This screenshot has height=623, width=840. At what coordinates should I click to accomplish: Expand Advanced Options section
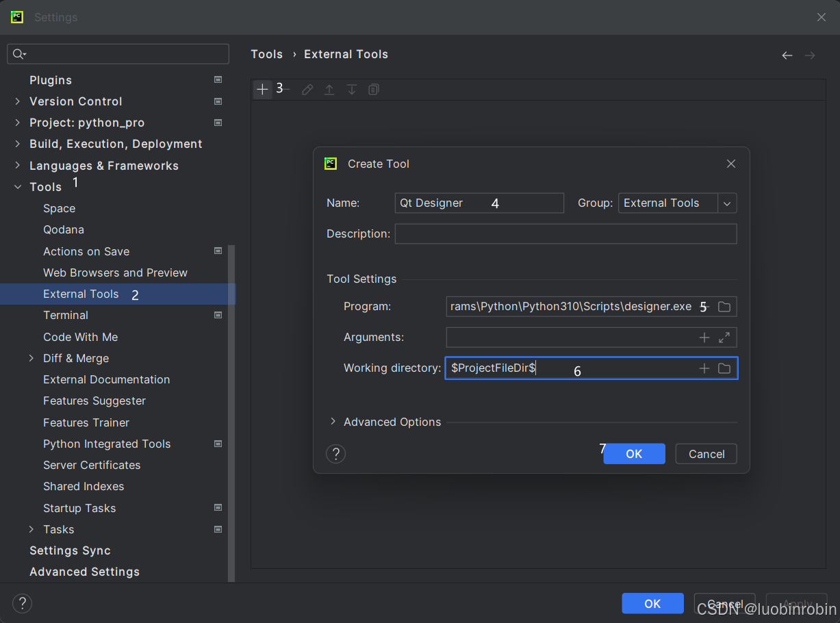pyautogui.click(x=333, y=422)
